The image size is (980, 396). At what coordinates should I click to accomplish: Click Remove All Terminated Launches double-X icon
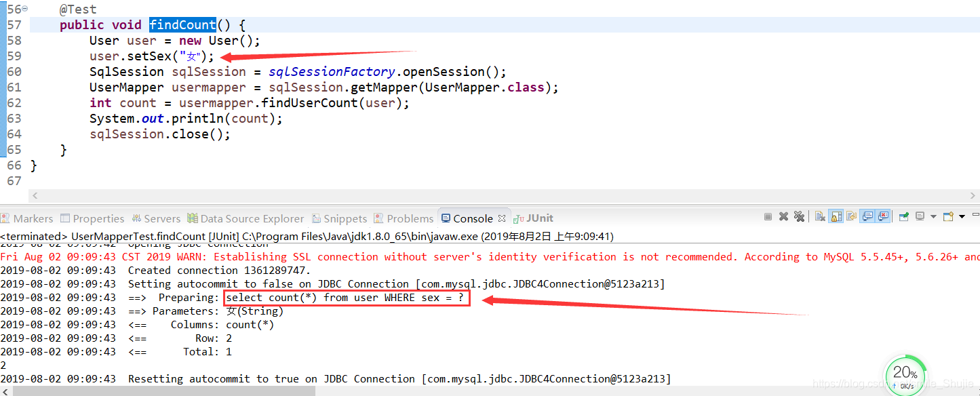tap(799, 216)
